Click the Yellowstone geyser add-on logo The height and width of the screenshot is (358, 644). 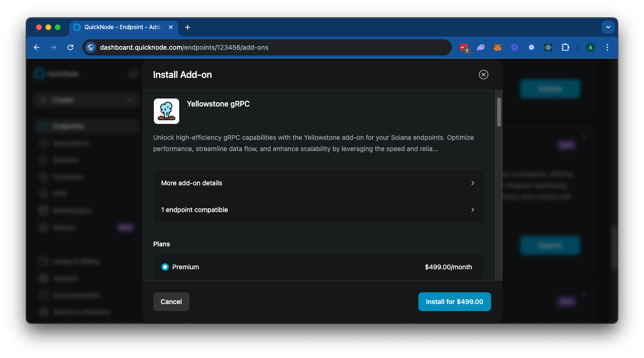point(167,111)
